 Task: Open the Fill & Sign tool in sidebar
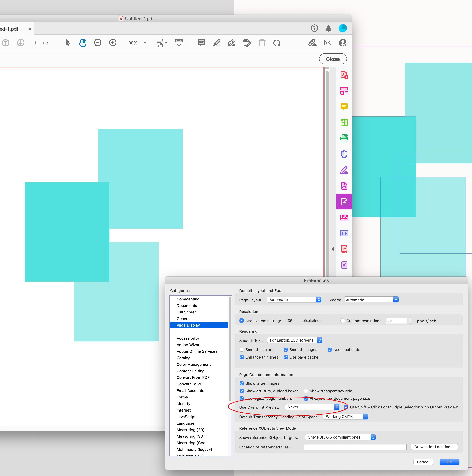[x=344, y=170]
